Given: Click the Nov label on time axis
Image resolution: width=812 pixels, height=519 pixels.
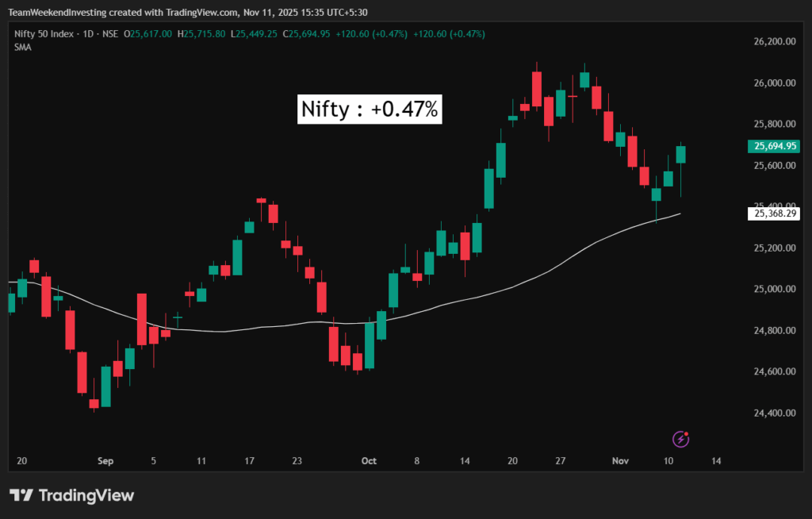Looking at the screenshot, I should 620,460.
